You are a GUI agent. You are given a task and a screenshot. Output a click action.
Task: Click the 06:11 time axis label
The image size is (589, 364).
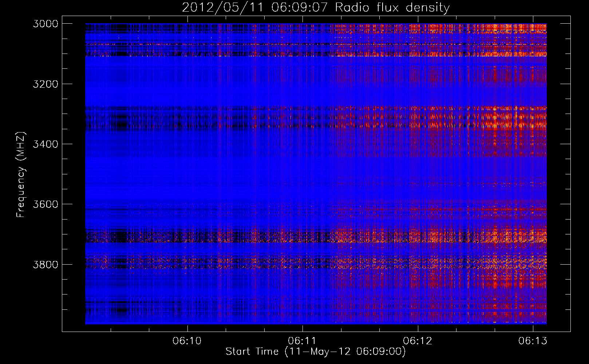[303, 341]
